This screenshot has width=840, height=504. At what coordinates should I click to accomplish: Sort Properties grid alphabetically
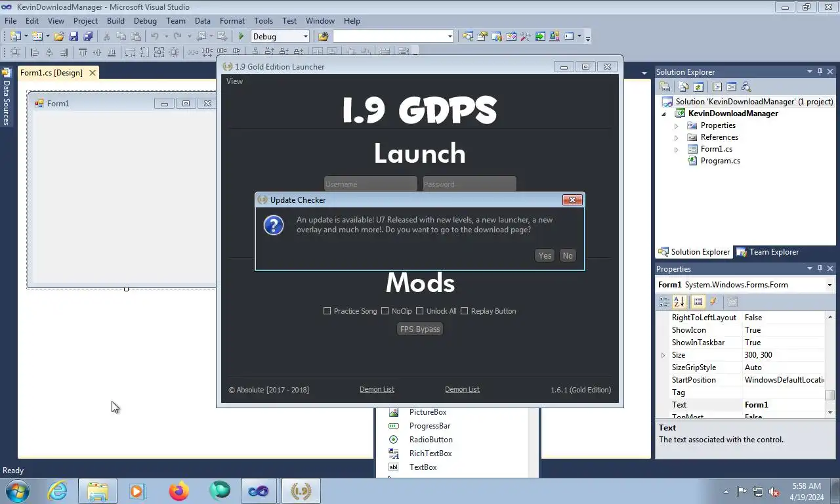679,302
